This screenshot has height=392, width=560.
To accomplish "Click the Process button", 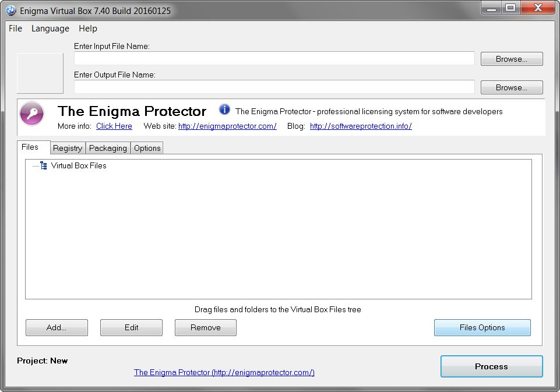I will click(492, 366).
